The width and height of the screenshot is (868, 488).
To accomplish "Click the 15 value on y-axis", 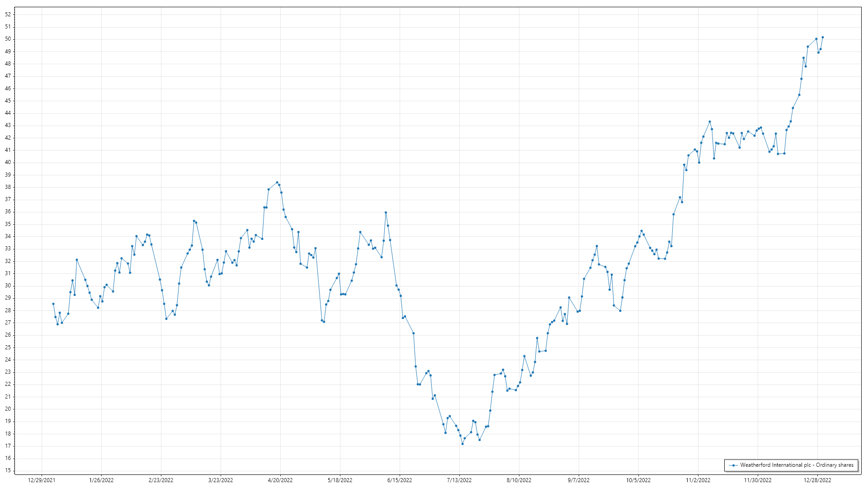I will pyautogui.click(x=8, y=471).
